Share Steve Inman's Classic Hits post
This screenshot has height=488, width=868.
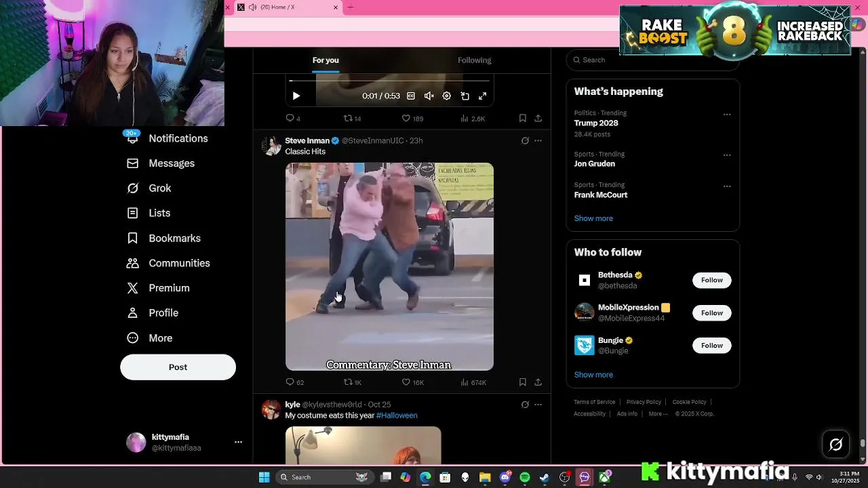click(538, 382)
